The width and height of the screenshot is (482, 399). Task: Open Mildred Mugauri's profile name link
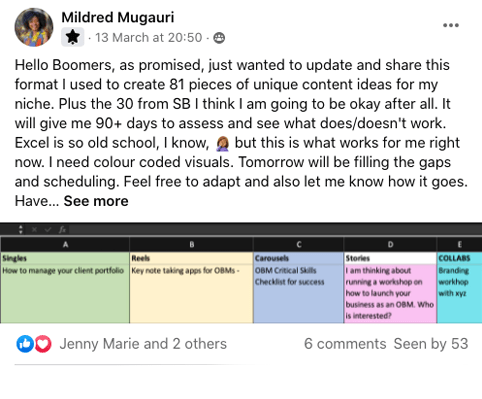pos(118,17)
